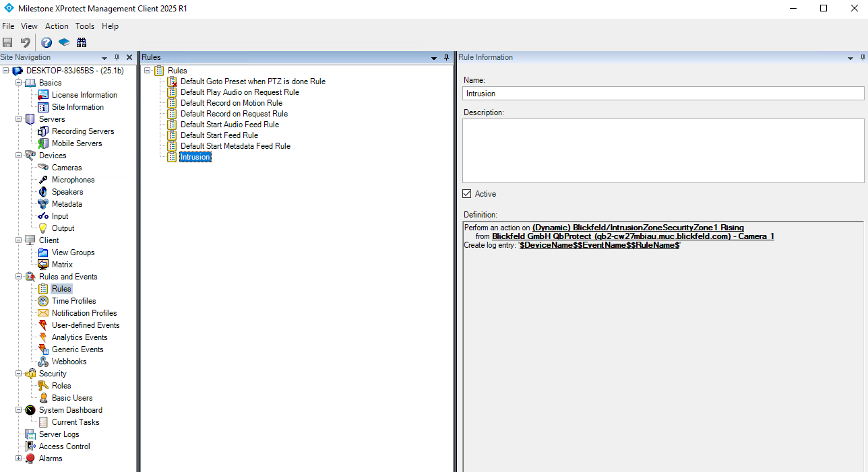This screenshot has width=868, height=472.
Task: Uncheck the Active checkbox
Action: [467, 194]
